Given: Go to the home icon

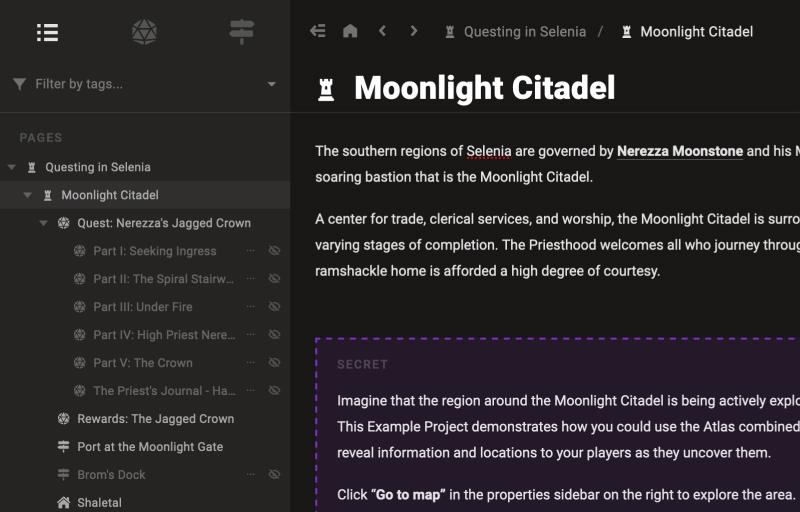Looking at the screenshot, I should [350, 31].
